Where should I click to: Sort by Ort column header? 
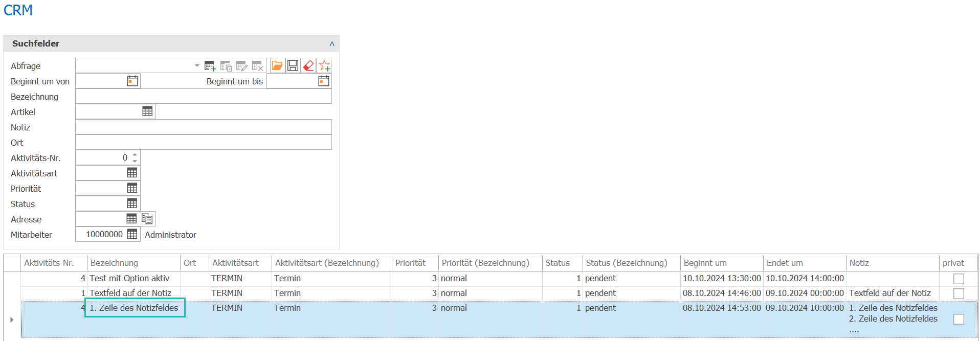tap(195, 263)
